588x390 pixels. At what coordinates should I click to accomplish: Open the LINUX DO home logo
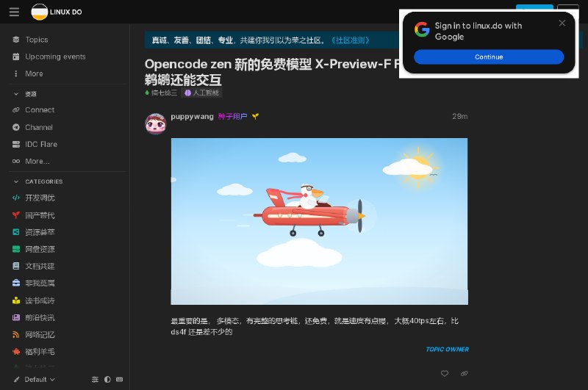[x=57, y=12]
